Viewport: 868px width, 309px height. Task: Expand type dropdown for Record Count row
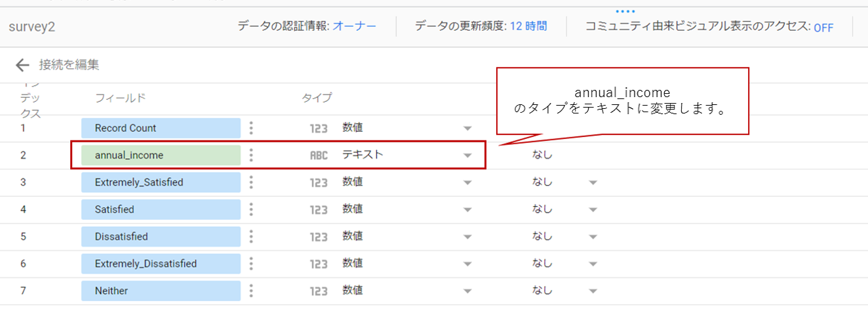(467, 128)
